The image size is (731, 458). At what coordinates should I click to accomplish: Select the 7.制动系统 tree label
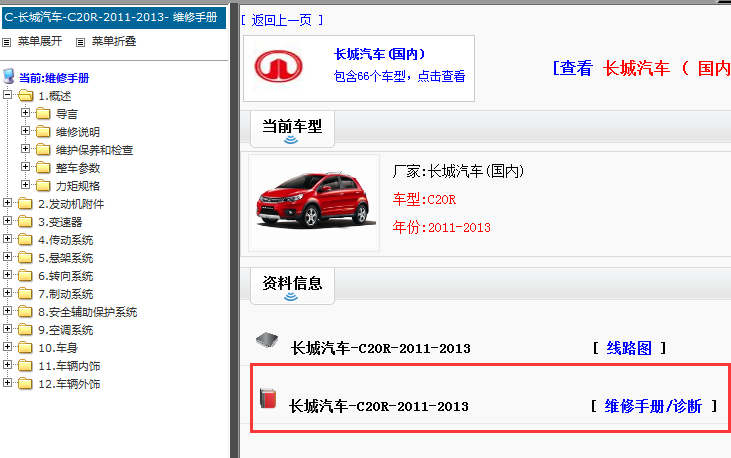pyautogui.click(x=66, y=294)
